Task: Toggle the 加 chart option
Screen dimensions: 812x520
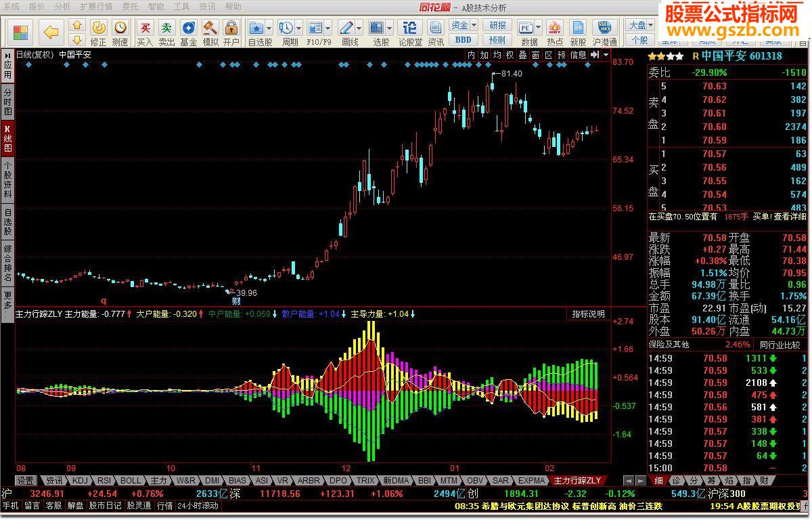Action: [484, 55]
